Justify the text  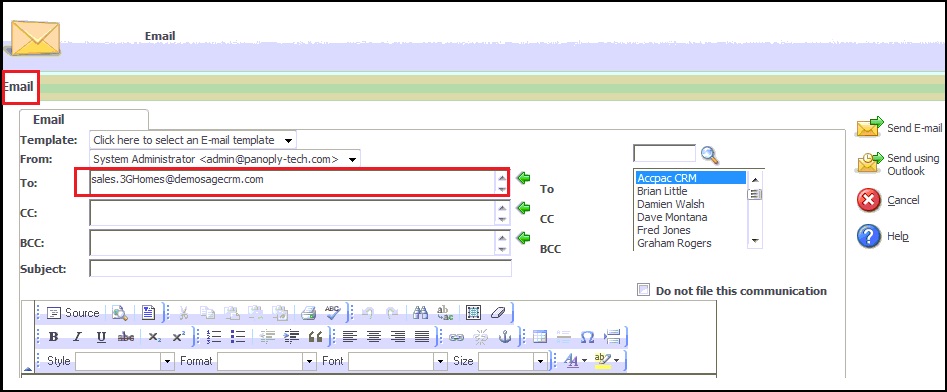pyautogui.click(x=422, y=337)
